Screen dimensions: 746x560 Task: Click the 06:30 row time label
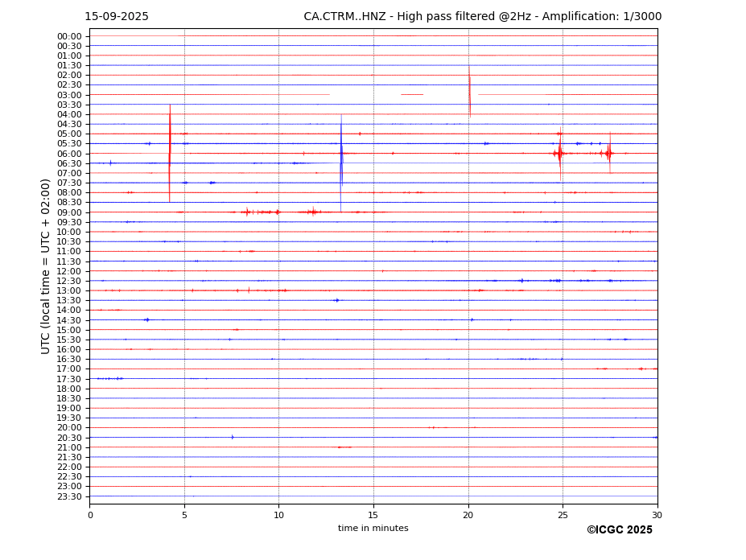[69, 163]
